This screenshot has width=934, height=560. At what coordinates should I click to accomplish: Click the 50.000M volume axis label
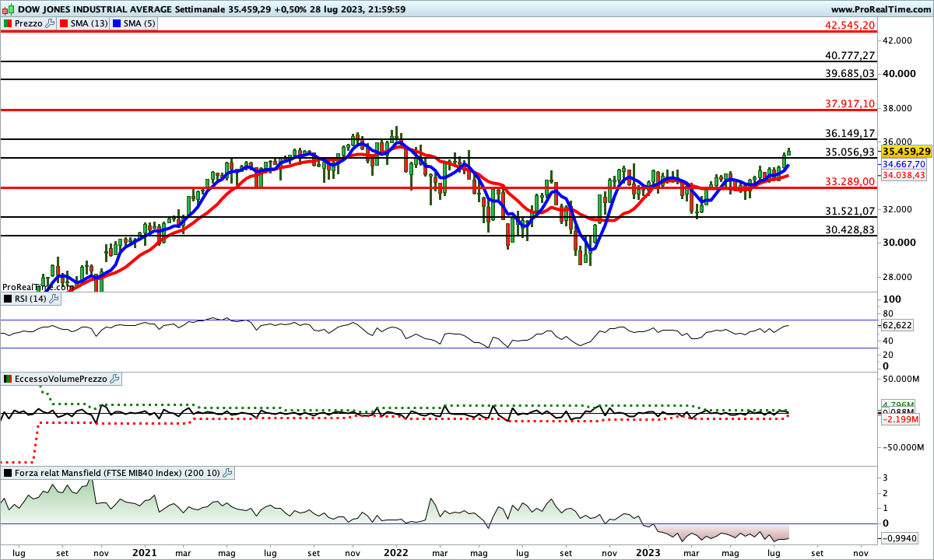point(901,379)
